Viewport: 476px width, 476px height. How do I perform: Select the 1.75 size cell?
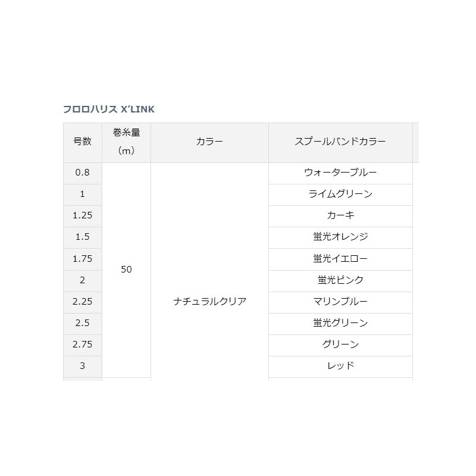point(83,259)
